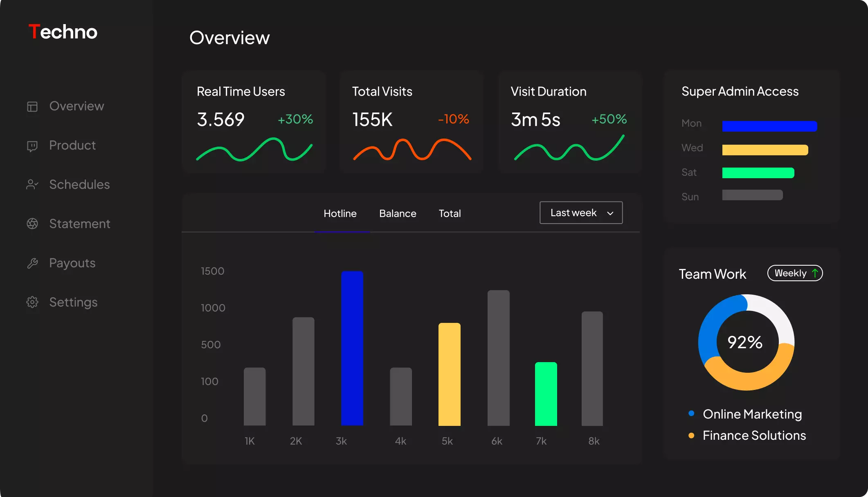The image size is (868, 497).
Task: Click the yellow 5k bar in chart
Action: click(x=450, y=374)
